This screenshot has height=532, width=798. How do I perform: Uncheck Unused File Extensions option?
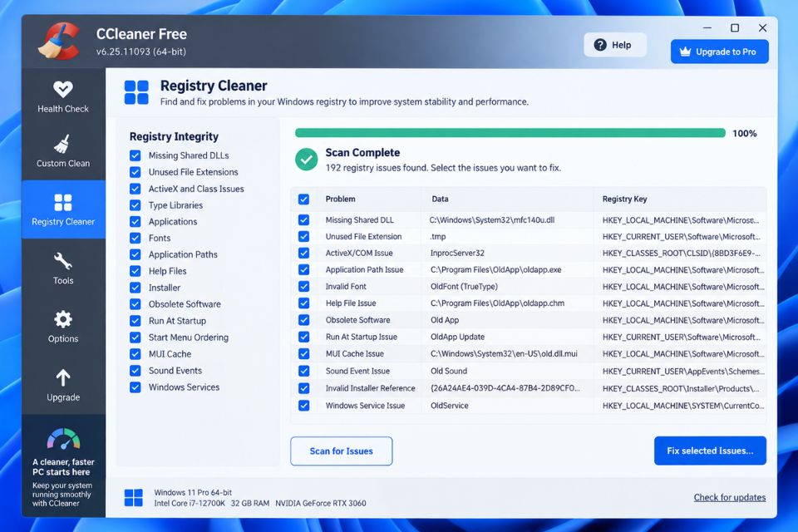point(135,172)
